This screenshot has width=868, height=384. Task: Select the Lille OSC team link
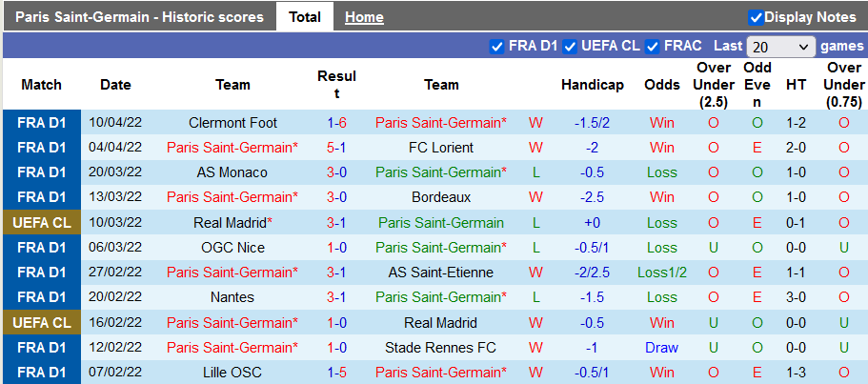[233, 373]
